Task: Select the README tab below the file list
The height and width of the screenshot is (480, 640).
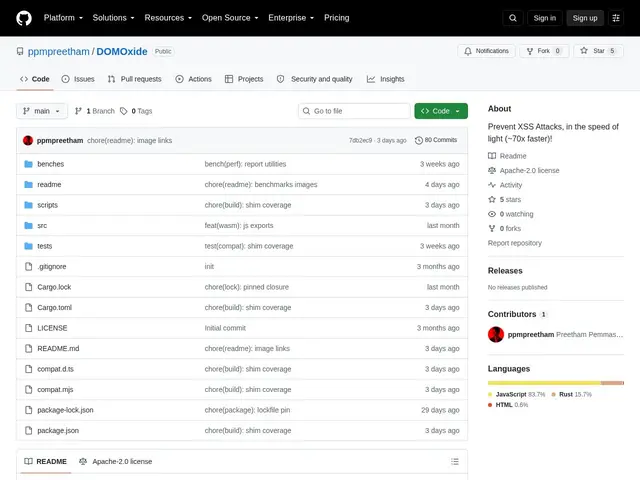Action: (45, 461)
